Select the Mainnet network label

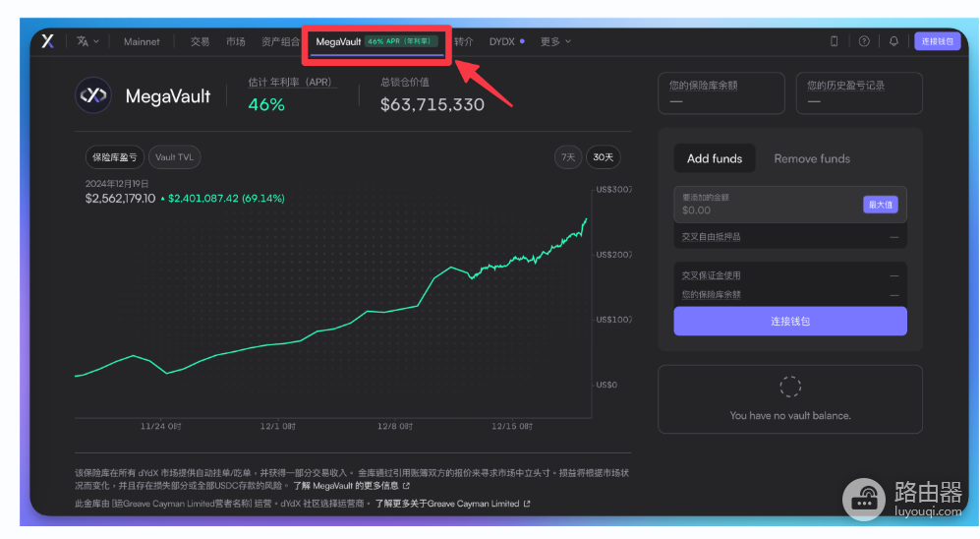click(142, 42)
